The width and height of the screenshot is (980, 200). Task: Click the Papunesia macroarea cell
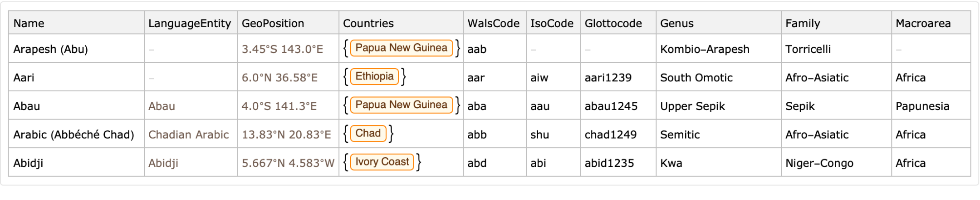[x=922, y=106]
